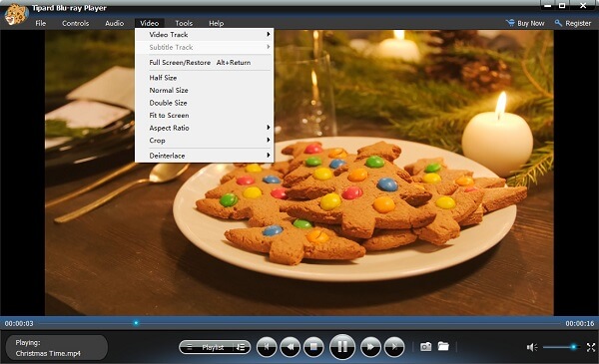Viewport: 599px width, 364px height.
Task: Open the File menu
Action: pyautogui.click(x=41, y=23)
